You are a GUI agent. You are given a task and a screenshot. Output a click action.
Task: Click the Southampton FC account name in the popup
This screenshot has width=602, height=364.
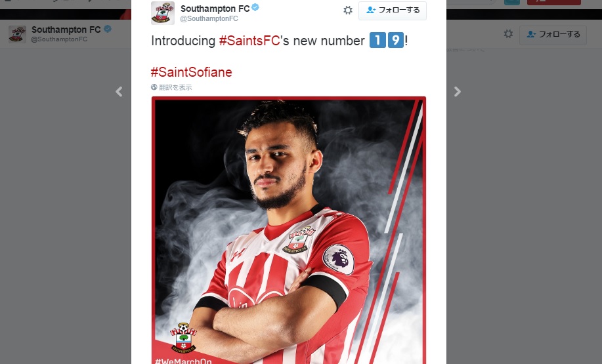(215, 9)
